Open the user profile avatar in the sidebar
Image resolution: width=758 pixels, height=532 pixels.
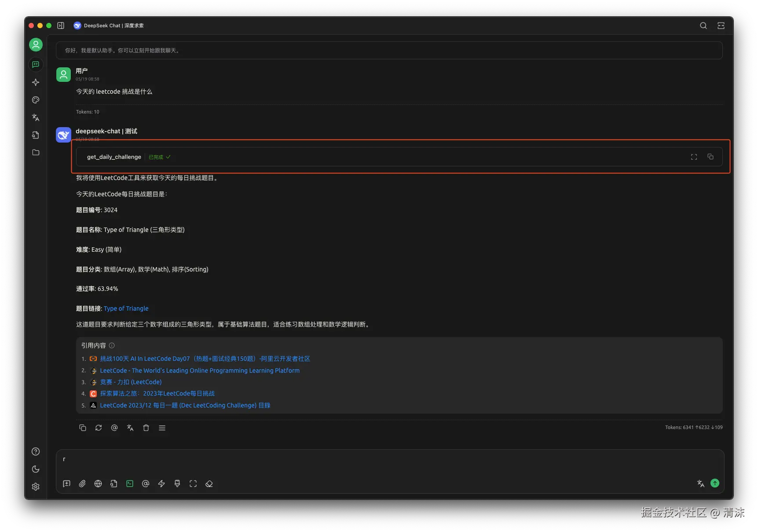[36, 44]
